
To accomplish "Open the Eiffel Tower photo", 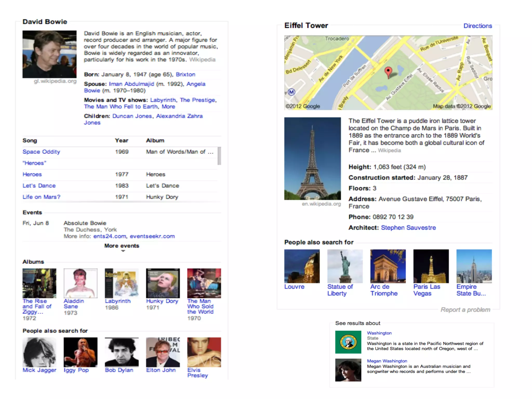I will (x=312, y=158).
